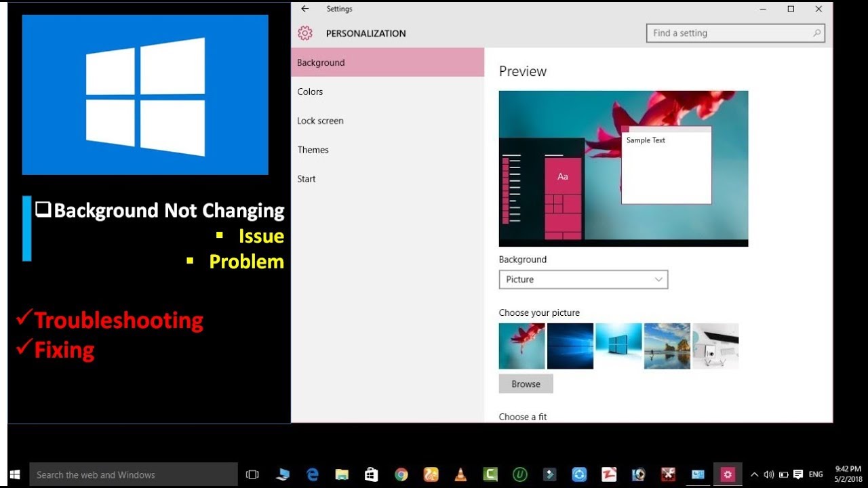This screenshot has width=868, height=488.
Task: Go back using the Settings back arrow
Action: (x=305, y=9)
